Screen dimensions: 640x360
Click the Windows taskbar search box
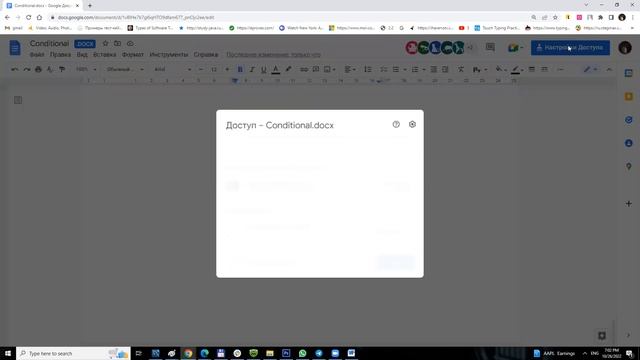point(73,353)
